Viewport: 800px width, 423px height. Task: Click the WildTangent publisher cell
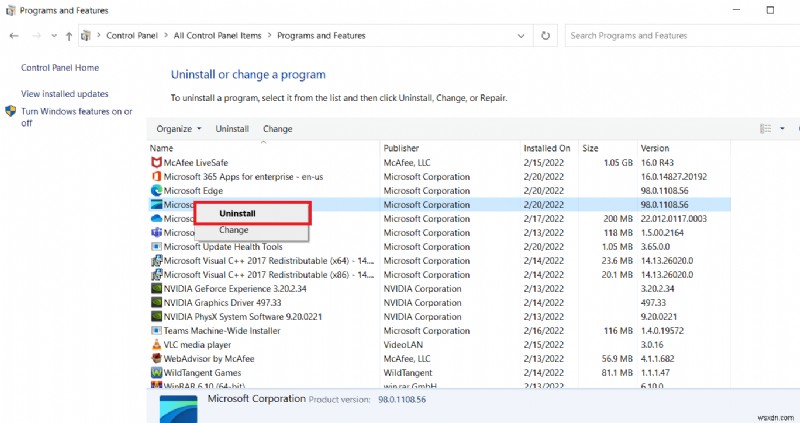coord(408,372)
